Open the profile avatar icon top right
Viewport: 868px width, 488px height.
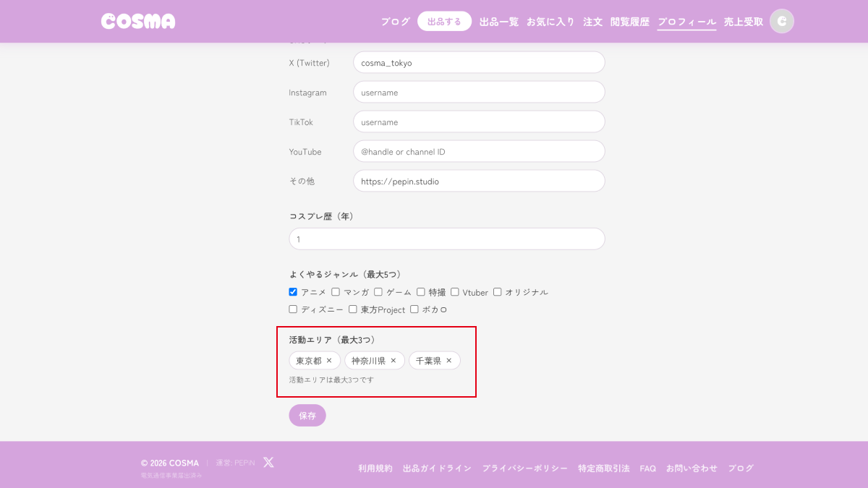[781, 21]
